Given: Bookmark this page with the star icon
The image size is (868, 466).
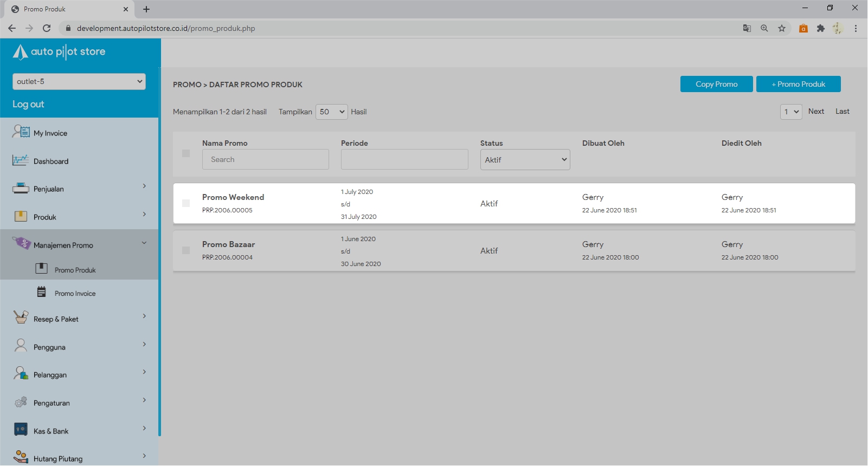Looking at the screenshot, I should [781, 28].
